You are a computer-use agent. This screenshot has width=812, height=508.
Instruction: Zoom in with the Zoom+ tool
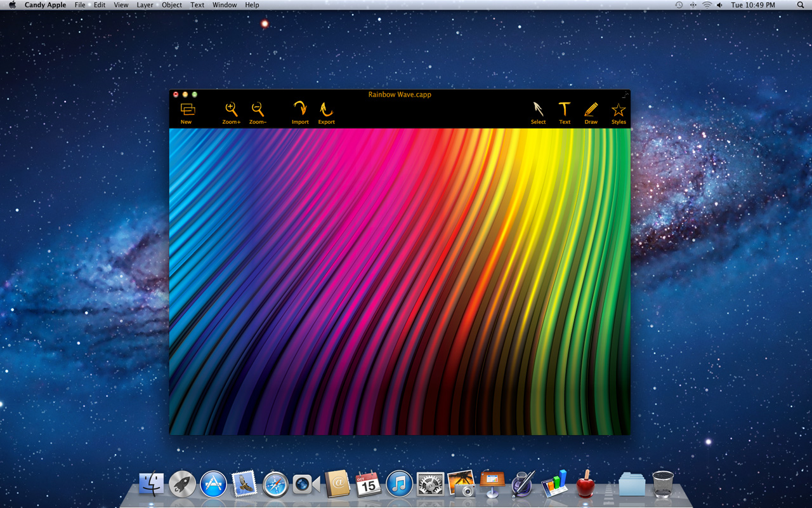232,113
